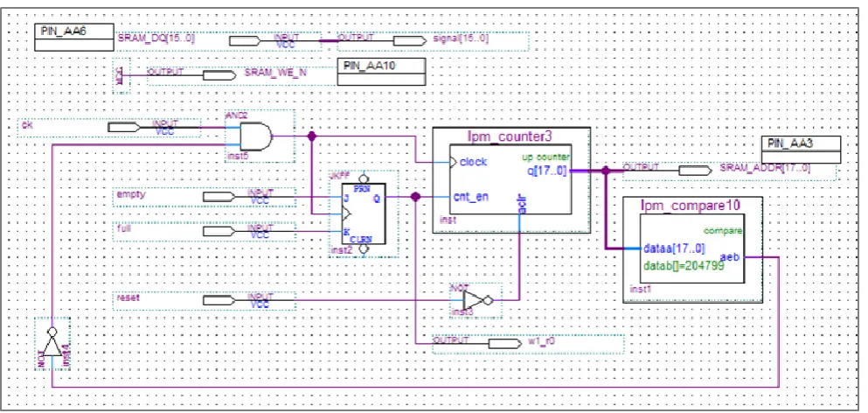Click the PRN label on JKFF
The width and height of the screenshot is (868, 413).
[x=363, y=190]
